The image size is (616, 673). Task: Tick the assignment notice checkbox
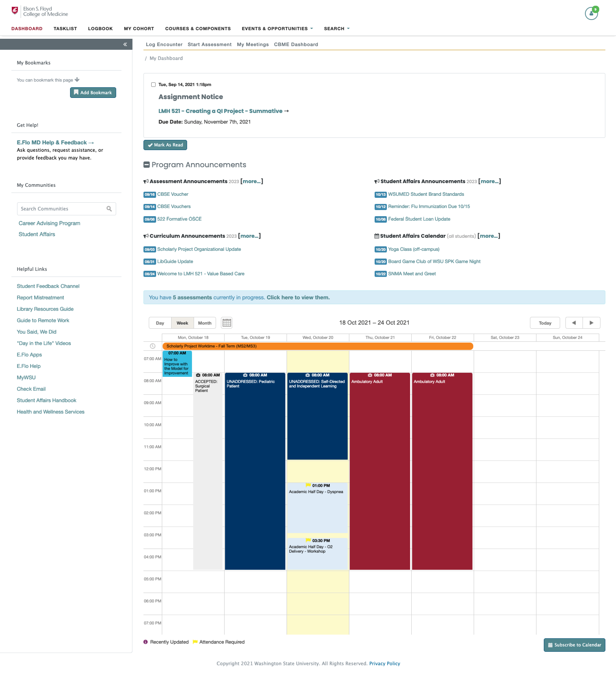pyautogui.click(x=153, y=85)
